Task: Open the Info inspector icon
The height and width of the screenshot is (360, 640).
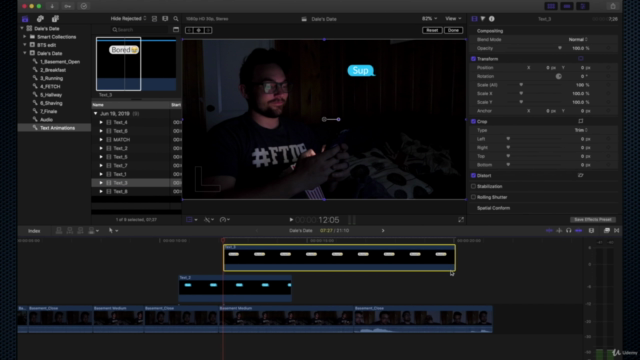Action: 491,19
